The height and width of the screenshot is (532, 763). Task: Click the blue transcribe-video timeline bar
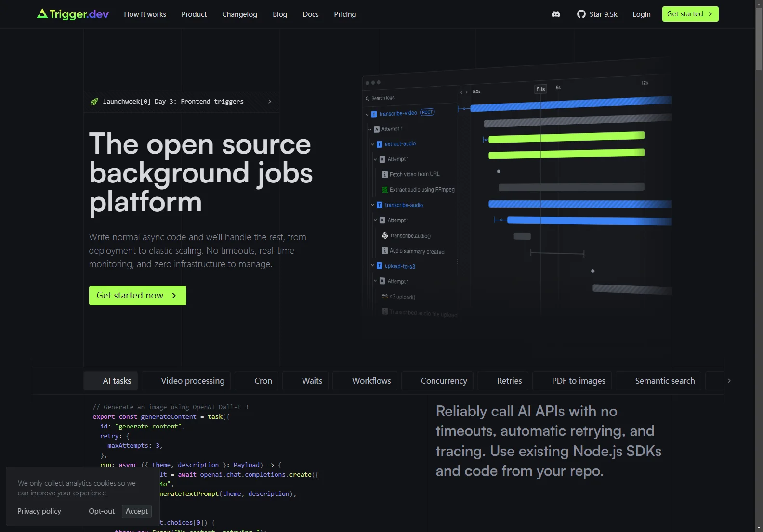pyautogui.click(x=571, y=104)
